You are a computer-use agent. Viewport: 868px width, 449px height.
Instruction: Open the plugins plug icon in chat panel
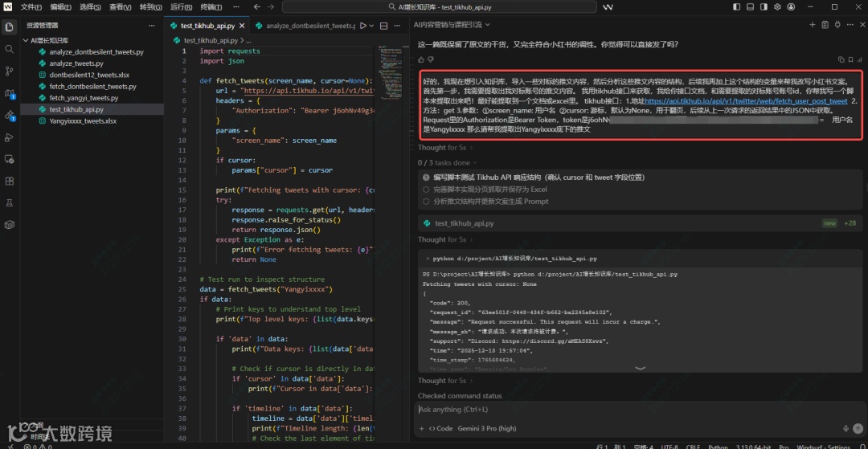(x=837, y=25)
